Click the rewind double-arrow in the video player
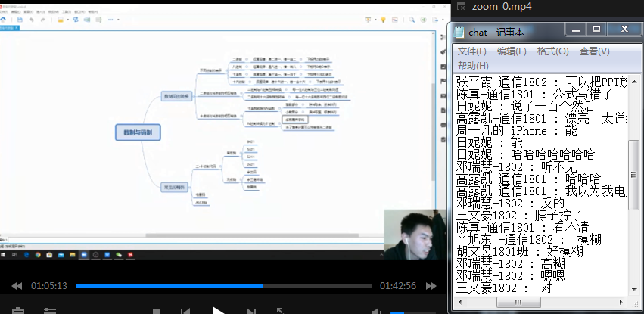644x314 pixels. click(17, 286)
